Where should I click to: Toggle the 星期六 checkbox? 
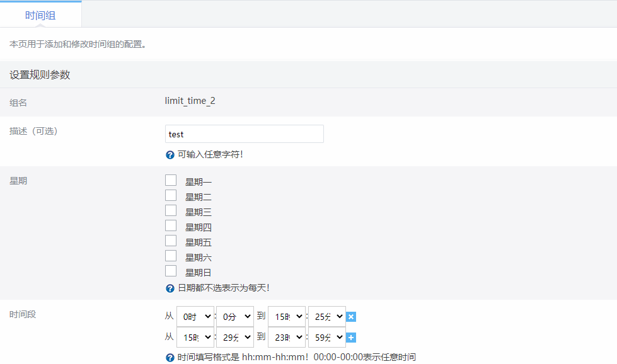pos(171,256)
